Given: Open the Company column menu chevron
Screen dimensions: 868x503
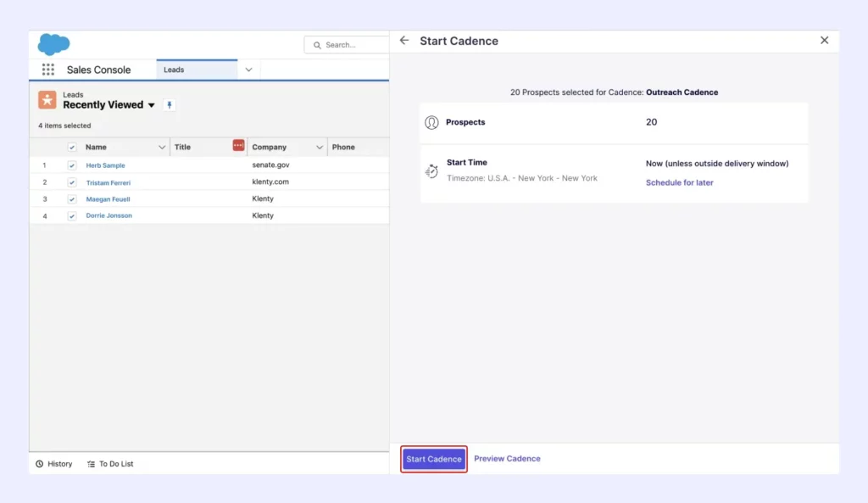Looking at the screenshot, I should click(x=320, y=148).
